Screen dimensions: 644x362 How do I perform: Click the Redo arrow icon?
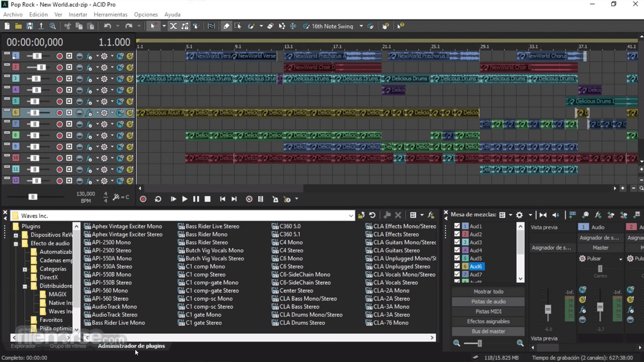tap(129, 26)
